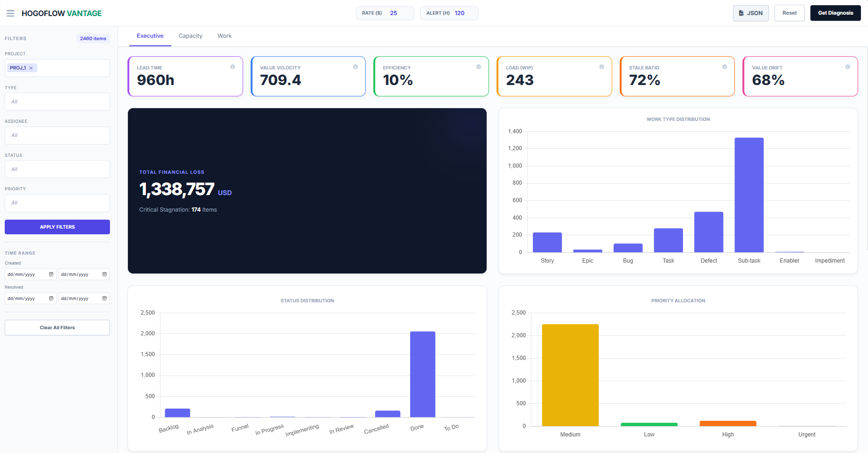This screenshot has height=453, width=868.
Task: Open the Priority filter dropdown
Action: 57,203
